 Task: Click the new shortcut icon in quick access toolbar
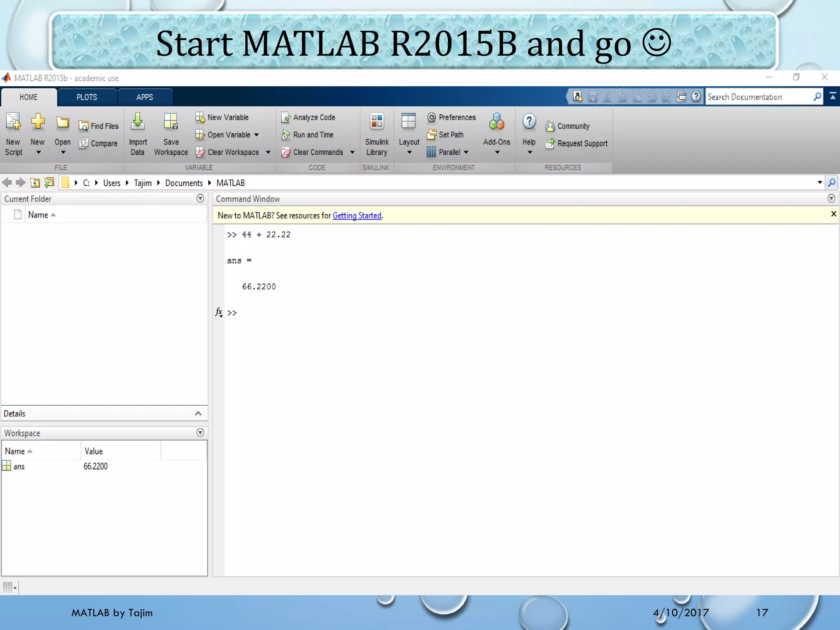tap(578, 97)
